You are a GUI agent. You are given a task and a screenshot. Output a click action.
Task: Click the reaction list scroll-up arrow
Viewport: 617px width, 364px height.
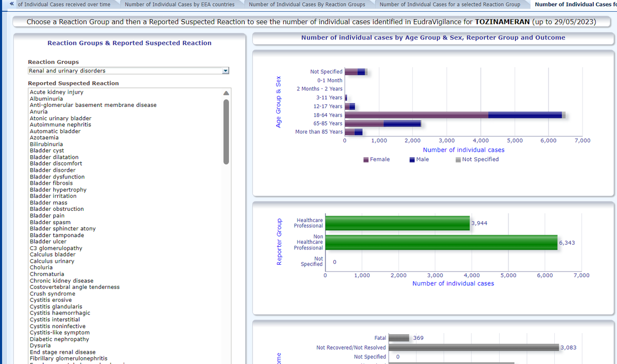click(225, 93)
